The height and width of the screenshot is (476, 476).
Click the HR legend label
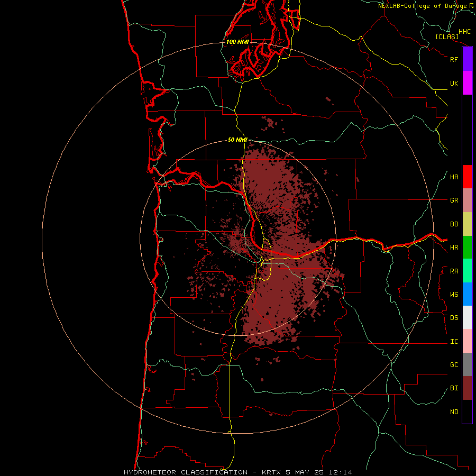coord(454,248)
